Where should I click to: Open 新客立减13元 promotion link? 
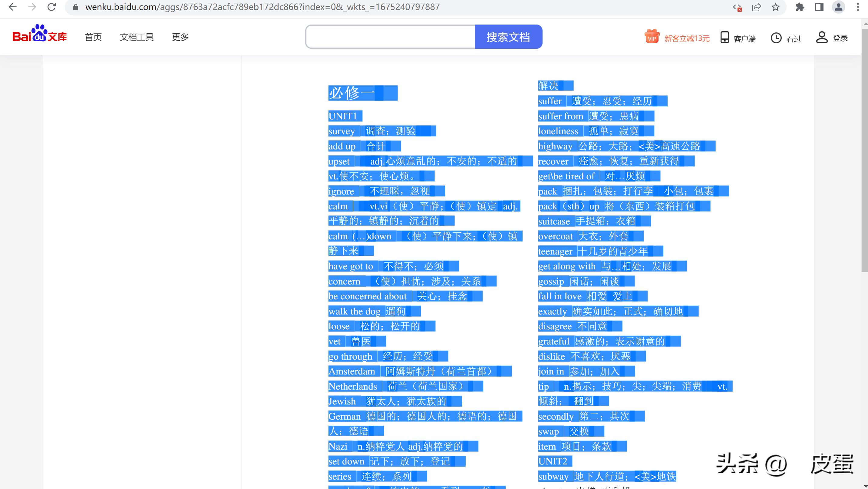[x=687, y=38]
